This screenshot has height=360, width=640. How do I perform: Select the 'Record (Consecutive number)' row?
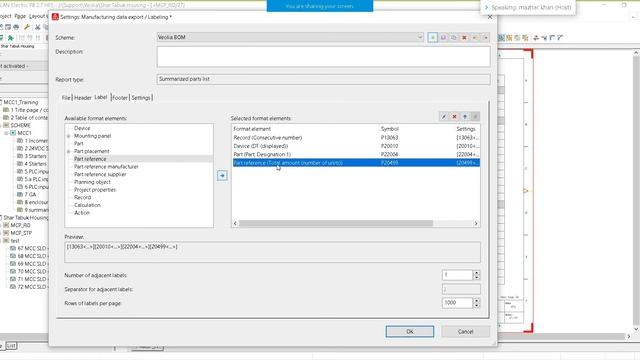coord(356,138)
